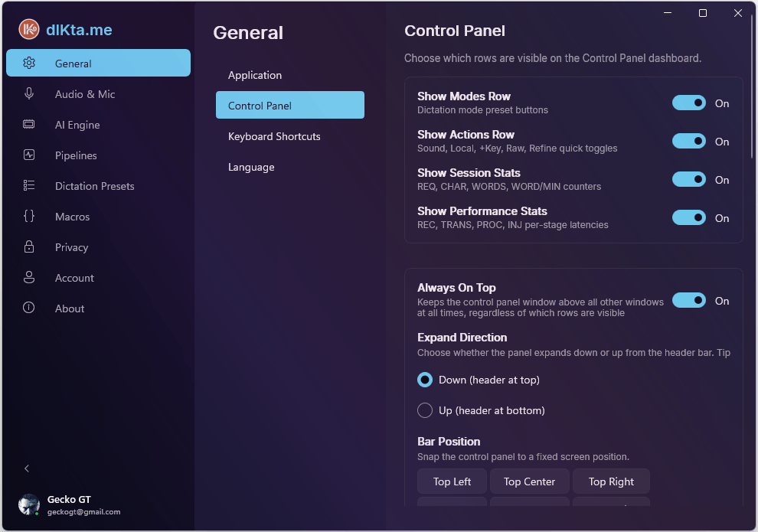Click the Audio & Mic microphone icon

pyautogui.click(x=29, y=93)
